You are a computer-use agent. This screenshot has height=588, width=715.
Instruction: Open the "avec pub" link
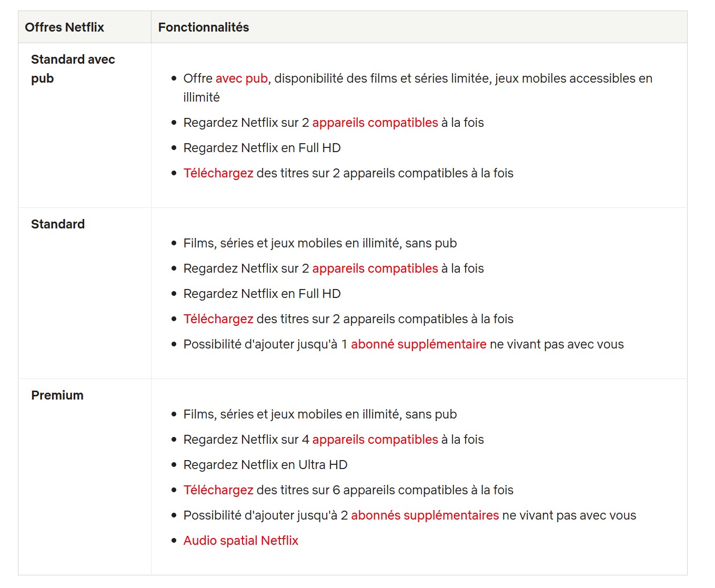(241, 78)
